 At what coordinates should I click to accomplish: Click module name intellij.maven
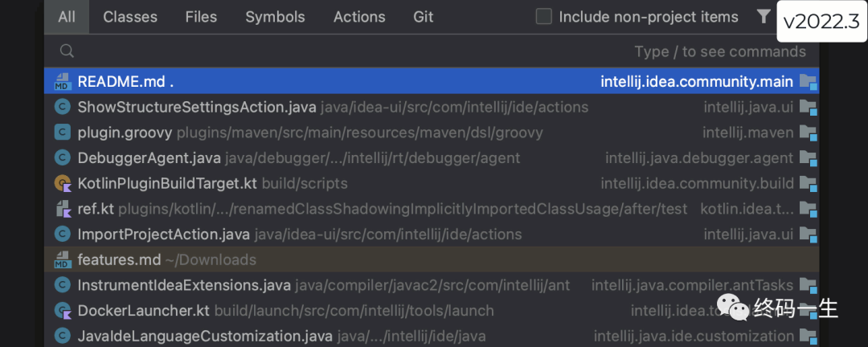(x=748, y=133)
